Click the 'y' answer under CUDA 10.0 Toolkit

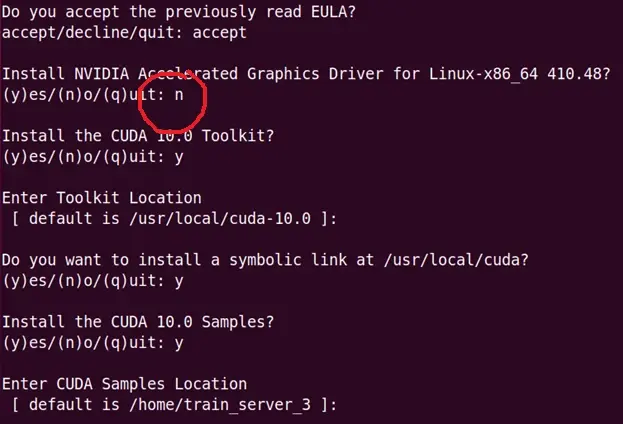[179, 157]
